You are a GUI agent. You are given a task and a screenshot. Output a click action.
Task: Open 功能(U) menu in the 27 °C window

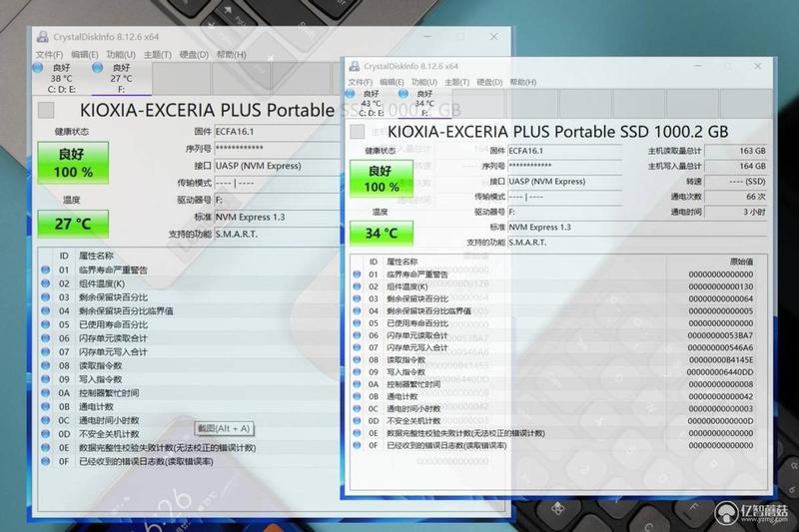[121, 55]
